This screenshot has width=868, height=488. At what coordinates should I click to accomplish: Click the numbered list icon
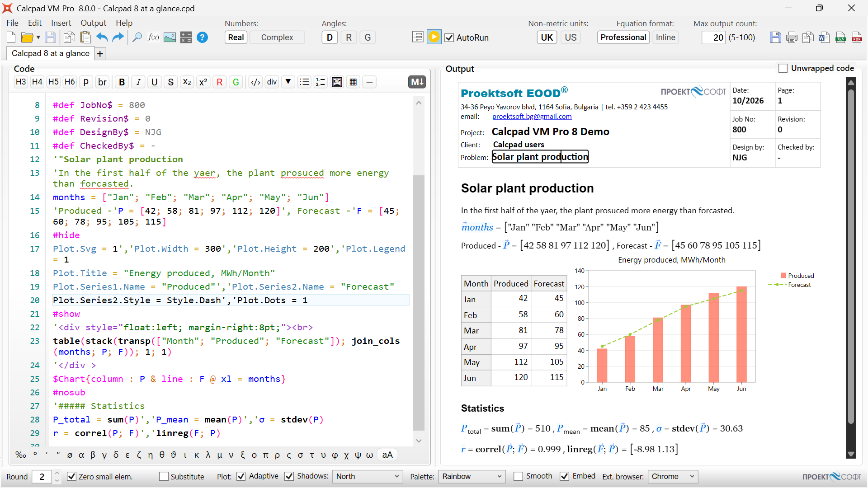click(321, 82)
